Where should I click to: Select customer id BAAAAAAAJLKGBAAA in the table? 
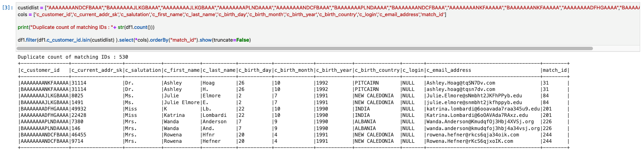(x=45, y=102)
